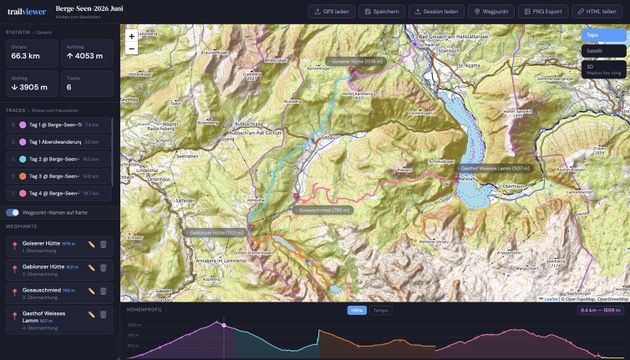Click the purple color dot of Tag 1 @ Berge-Seen
Viewport: 630px width, 360px height.
23,125
